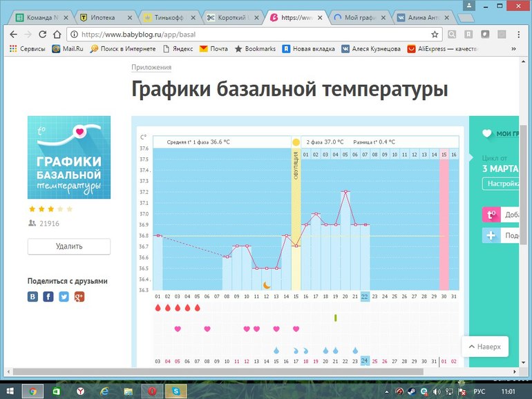Click the Удалить button
Screen dimensions: 532x399
tap(69, 246)
